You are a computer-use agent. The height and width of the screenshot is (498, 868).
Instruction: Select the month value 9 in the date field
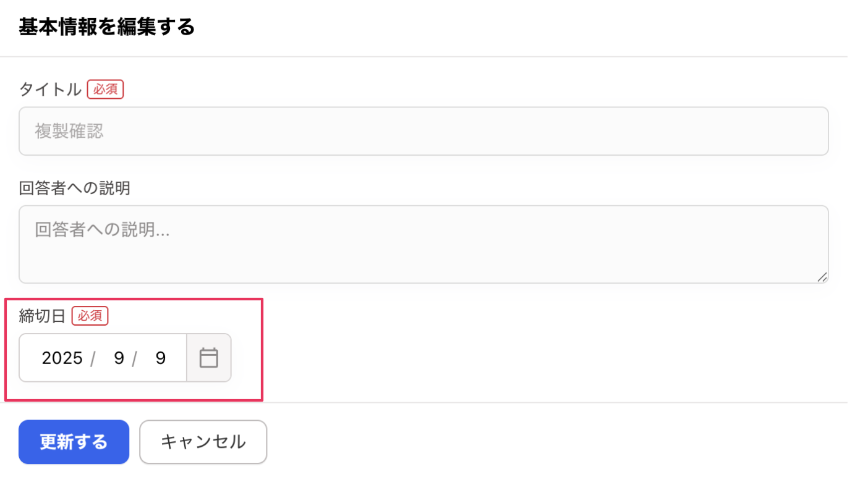click(117, 357)
